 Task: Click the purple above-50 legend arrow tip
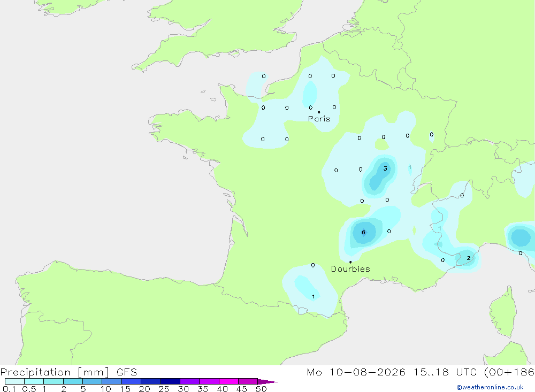[267, 381]
